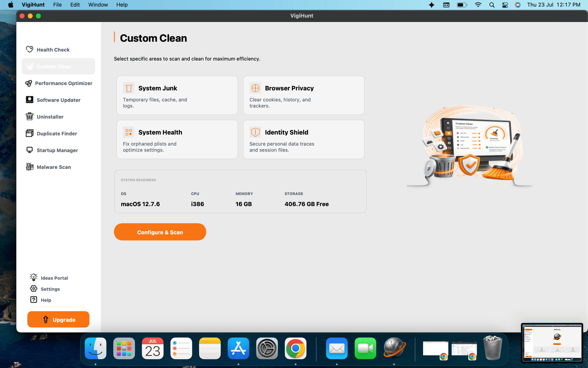This screenshot has height=368, width=588.
Task: Click the 406.76 GB Free storage value
Action: 306,204
